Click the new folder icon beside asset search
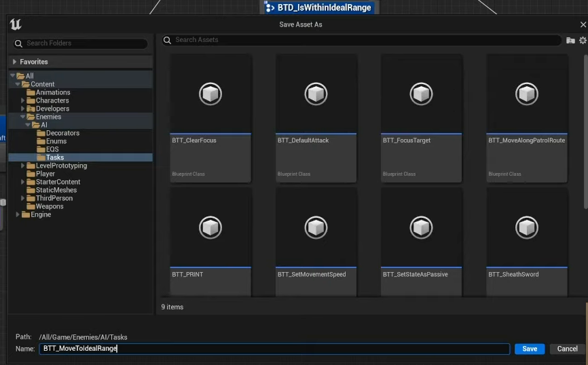Image resolution: width=588 pixels, height=365 pixels. coord(570,41)
